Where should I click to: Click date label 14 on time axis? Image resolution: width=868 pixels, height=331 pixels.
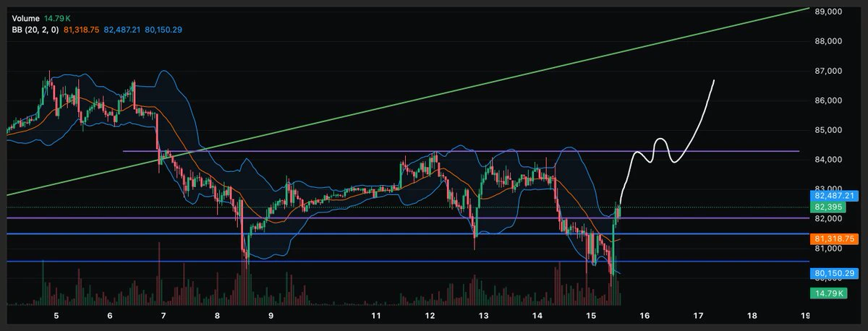click(537, 316)
